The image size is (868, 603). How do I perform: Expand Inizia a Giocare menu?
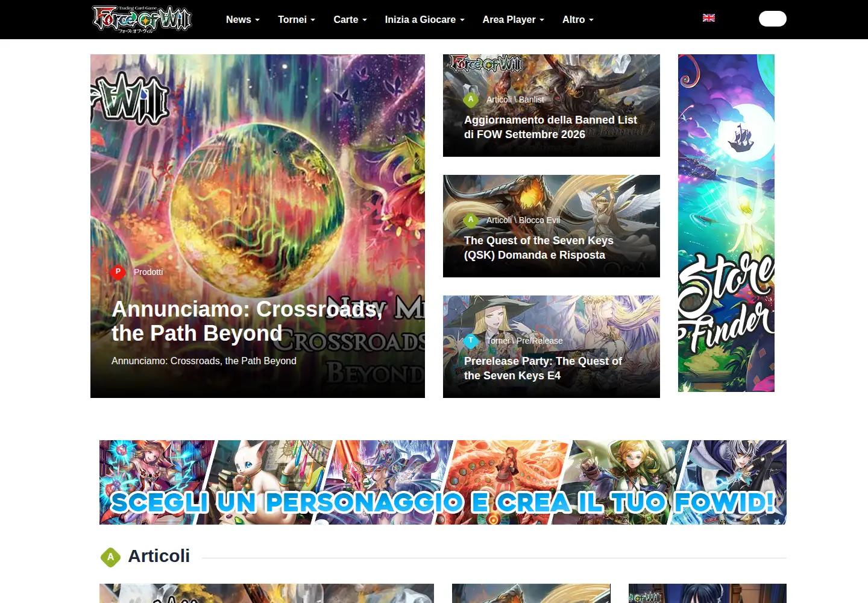point(425,19)
